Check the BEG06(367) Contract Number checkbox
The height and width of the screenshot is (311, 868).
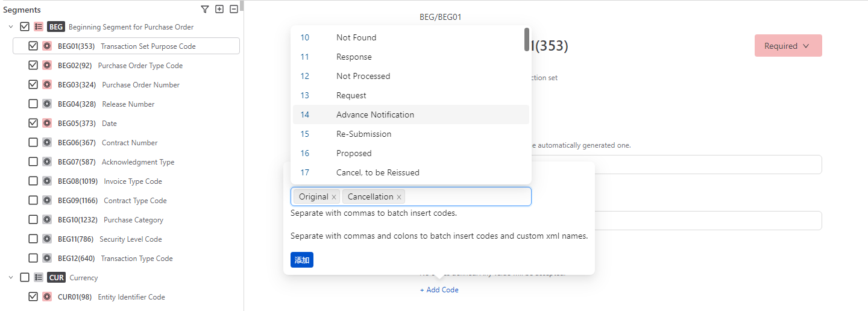click(x=33, y=142)
